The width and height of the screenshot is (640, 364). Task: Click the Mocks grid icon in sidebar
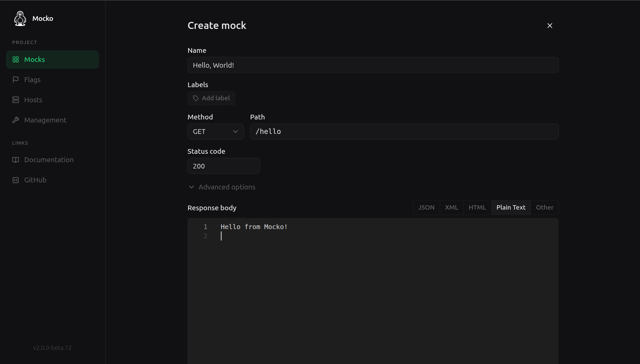point(15,60)
